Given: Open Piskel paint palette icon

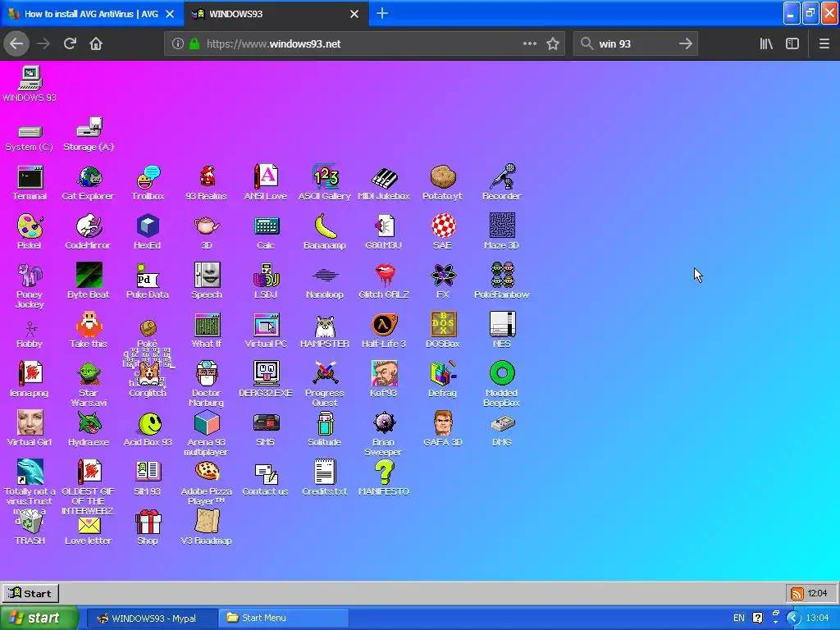Looking at the screenshot, I should tap(30, 232).
